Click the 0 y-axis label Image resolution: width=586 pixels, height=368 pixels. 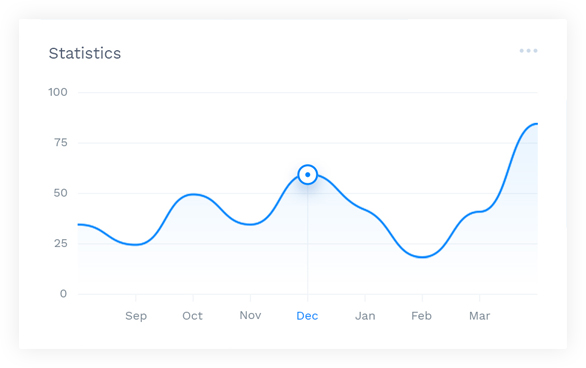[x=64, y=294]
